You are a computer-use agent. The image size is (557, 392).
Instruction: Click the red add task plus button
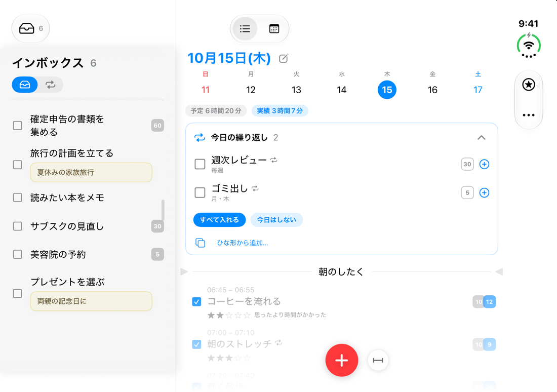[x=342, y=360]
